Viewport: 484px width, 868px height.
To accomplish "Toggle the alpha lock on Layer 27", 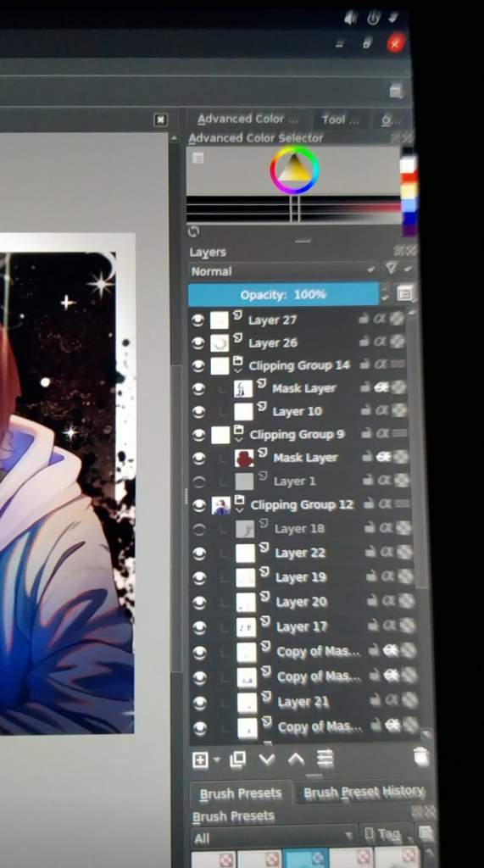I will coord(380,319).
